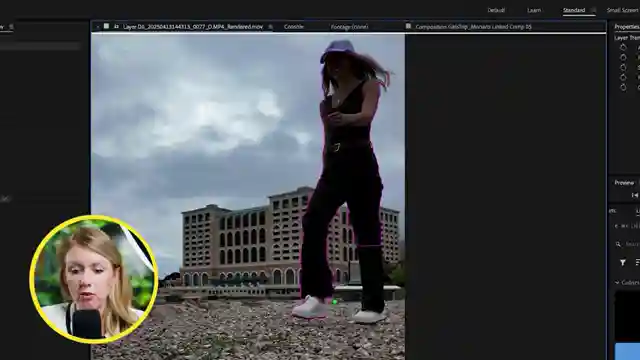This screenshot has width=640, height=360.
Task: Switch to the Small Screen workspace
Action: tap(623, 10)
